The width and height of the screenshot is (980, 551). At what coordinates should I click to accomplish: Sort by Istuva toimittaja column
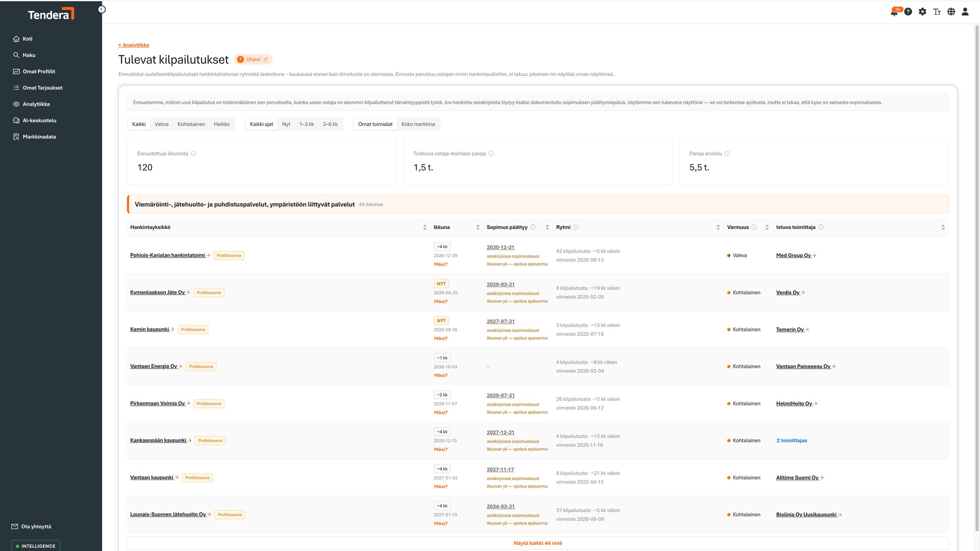(943, 227)
